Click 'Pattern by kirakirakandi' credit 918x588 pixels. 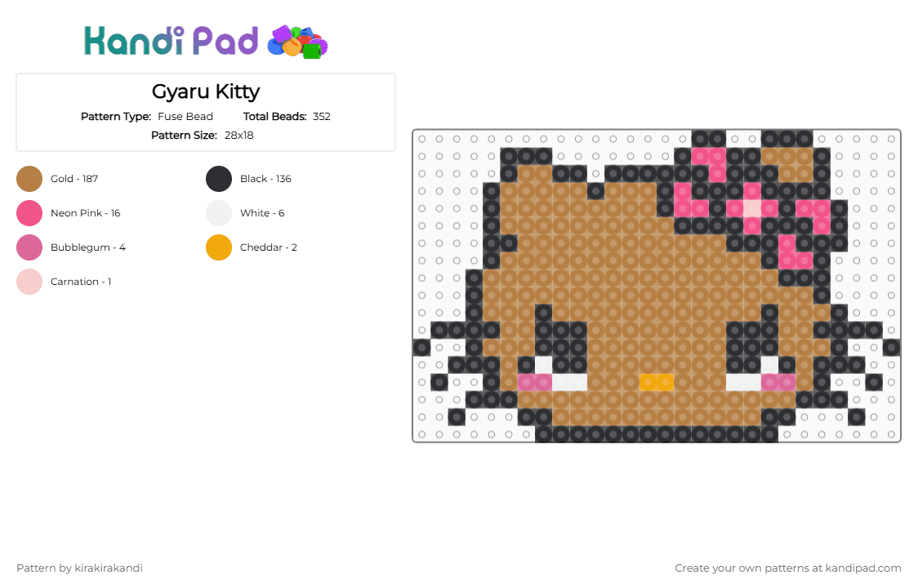pyautogui.click(x=79, y=568)
